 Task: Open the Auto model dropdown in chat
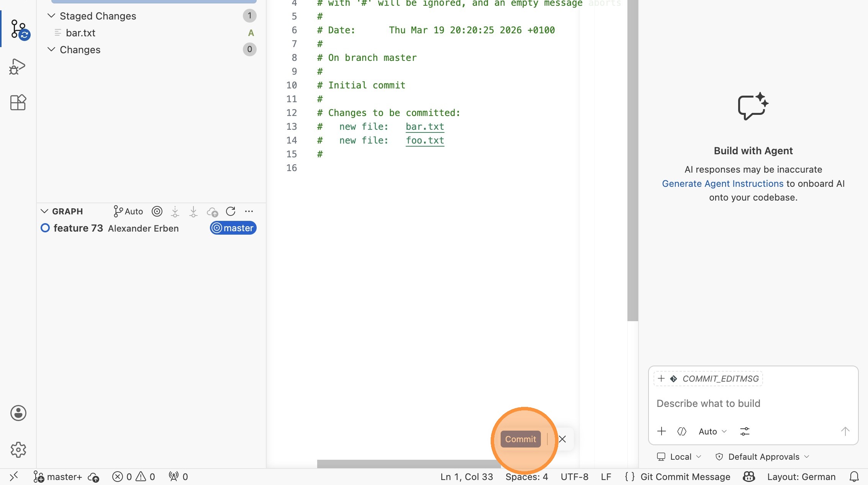pyautogui.click(x=712, y=431)
